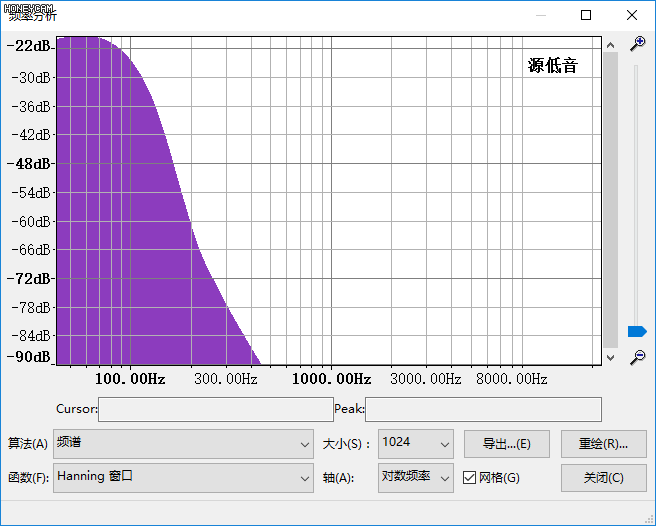656x526 pixels.
Task: Click the 100.00Hz axis label
Action: click(x=130, y=379)
